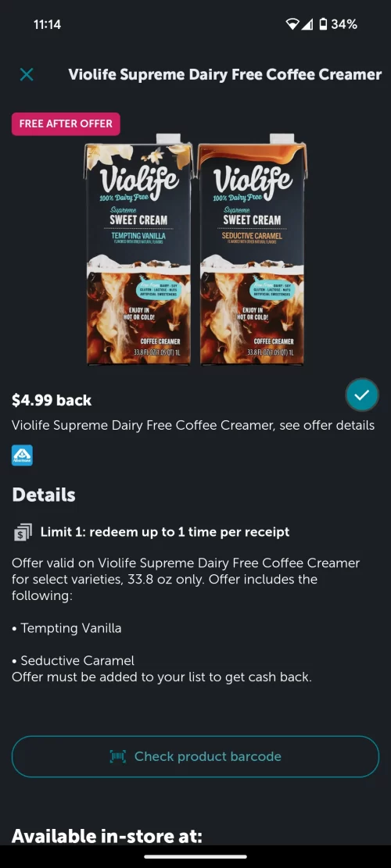391x868 pixels.
Task: Tap the barcode scanner icon
Action: click(x=118, y=757)
